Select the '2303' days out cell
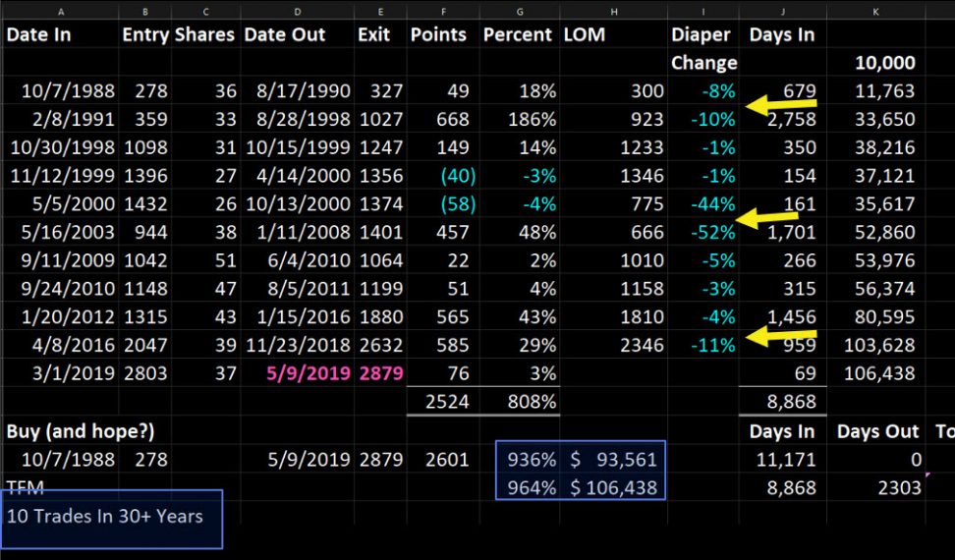The image size is (955, 560). tap(875, 487)
